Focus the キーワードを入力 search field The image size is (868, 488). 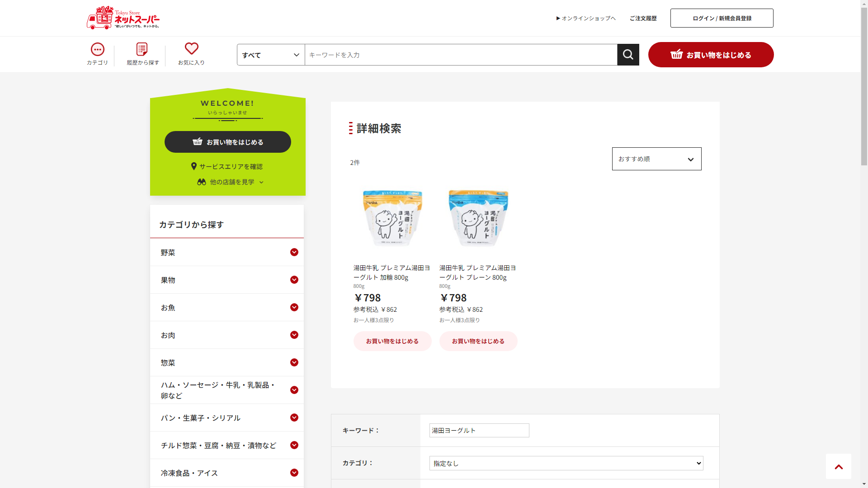[x=460, y=55]
